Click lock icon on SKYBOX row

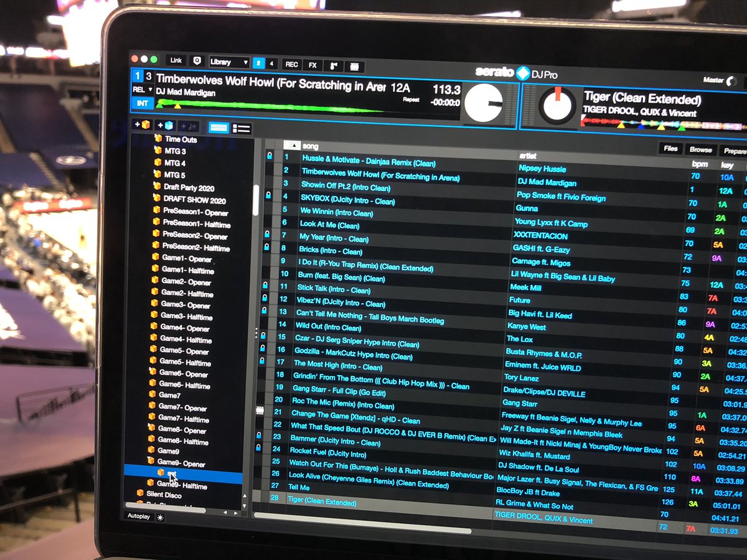[x=268, y=195]
